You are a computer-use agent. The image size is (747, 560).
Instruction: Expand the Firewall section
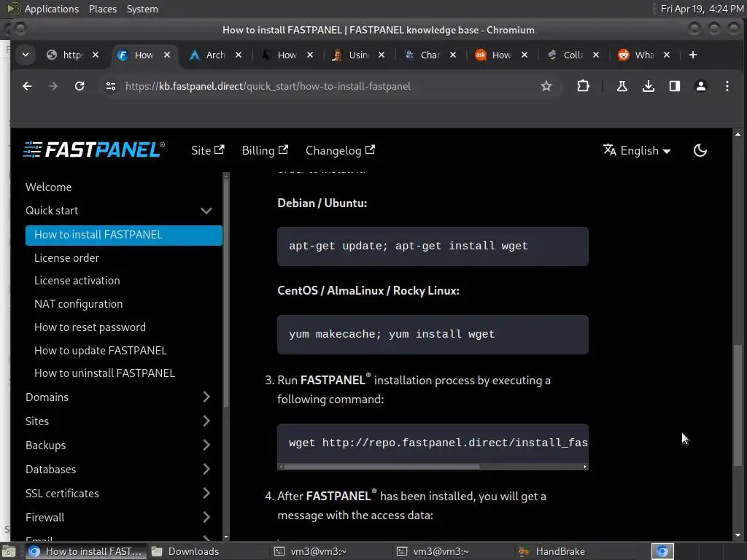coord(206,517)
